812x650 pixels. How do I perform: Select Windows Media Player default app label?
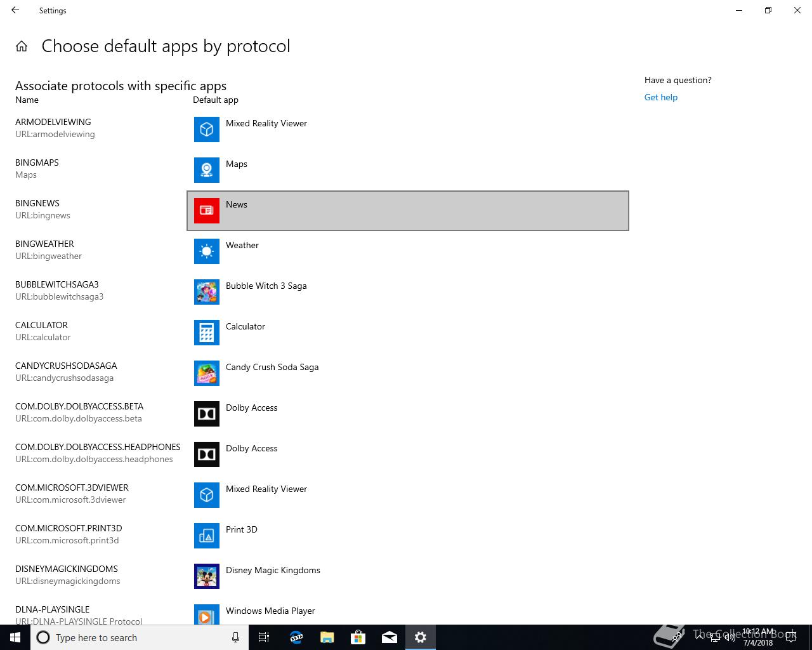pos(270,611)
